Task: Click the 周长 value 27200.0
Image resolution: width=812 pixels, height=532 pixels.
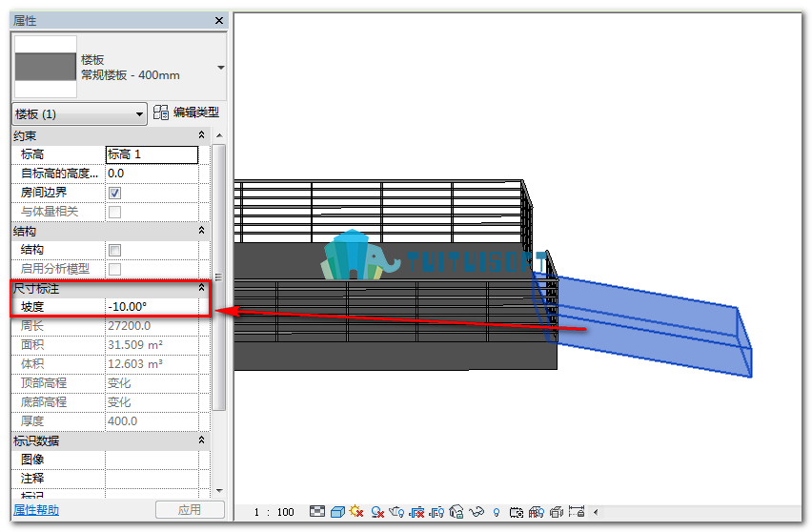Action: click(x=152, y=326)
